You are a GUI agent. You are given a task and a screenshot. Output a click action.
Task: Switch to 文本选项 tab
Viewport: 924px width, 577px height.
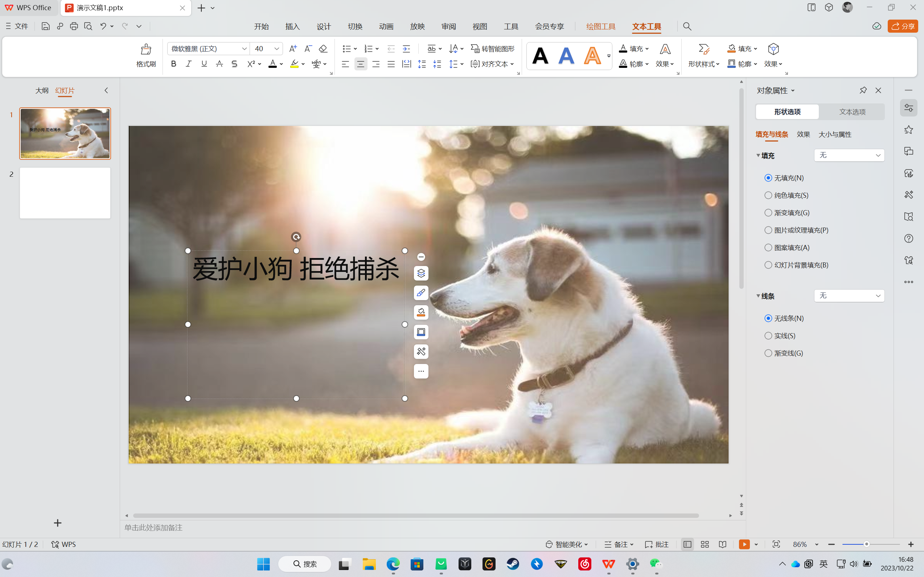click(852, 112)
